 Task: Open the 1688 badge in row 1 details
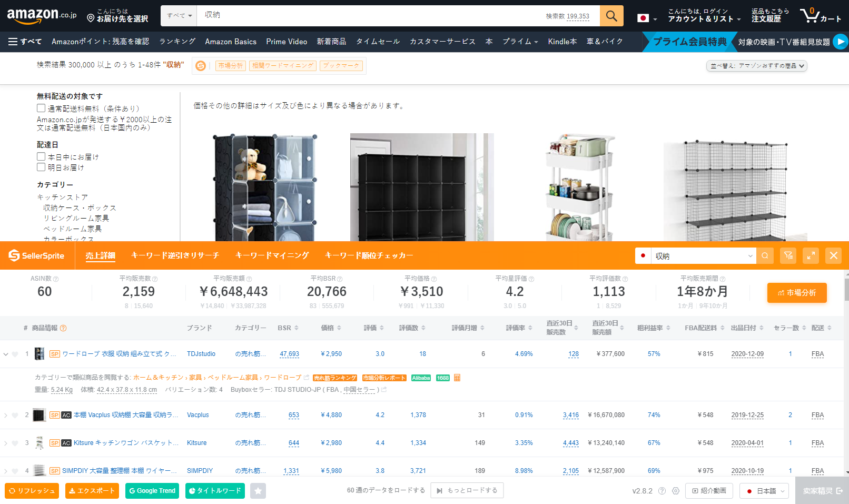(x=443, y=378)
